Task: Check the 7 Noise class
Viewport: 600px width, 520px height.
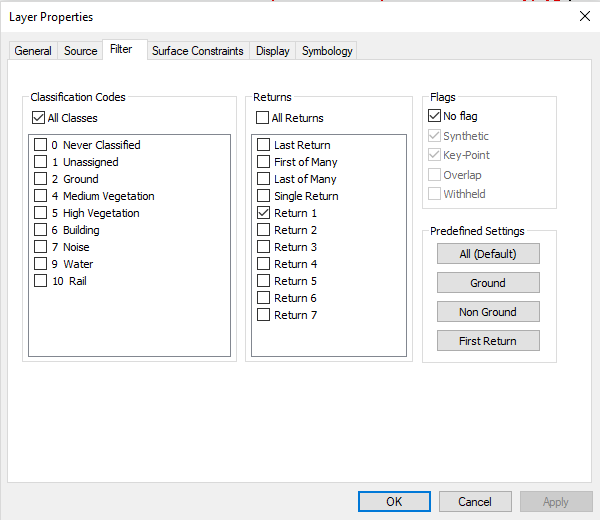Action: [41, 247]
